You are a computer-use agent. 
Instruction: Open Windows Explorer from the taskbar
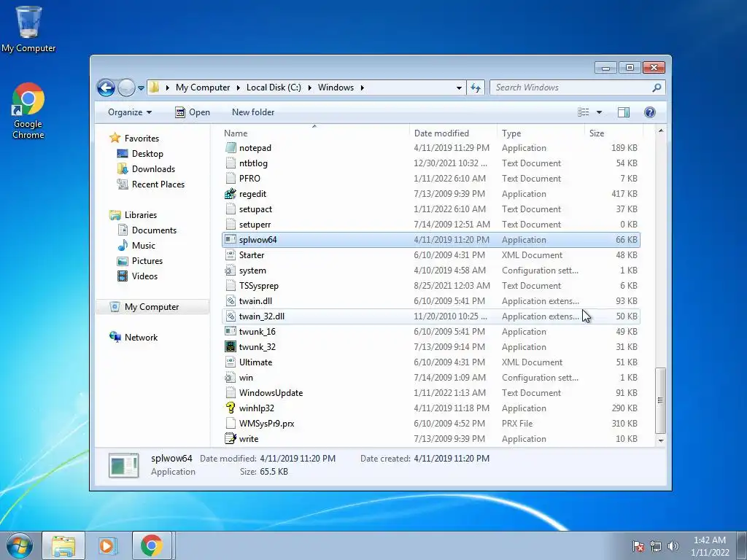tap(63, 545)
